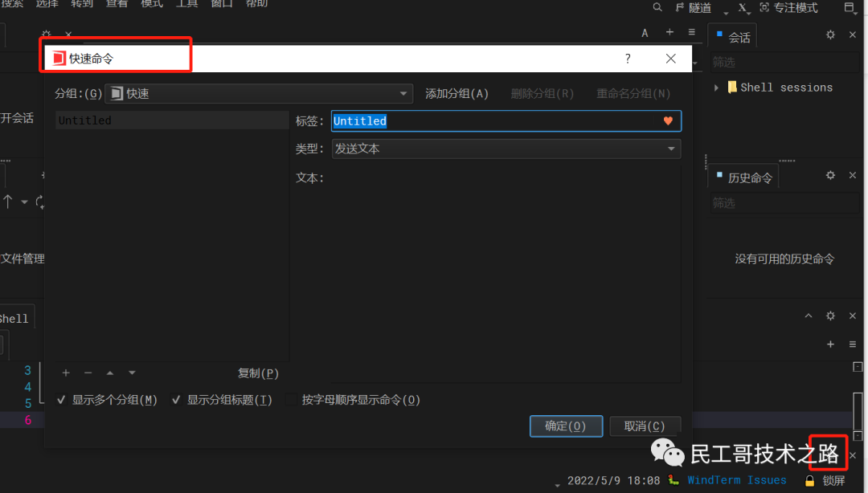This screenshot has height=493, width=868.
Task: Select the Untitled command in list
Action: click(172, 120)
